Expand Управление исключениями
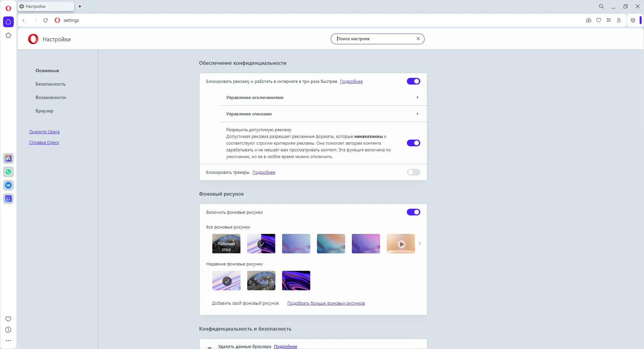The height and width of the screenshot is (349, 644). [323, 97]
